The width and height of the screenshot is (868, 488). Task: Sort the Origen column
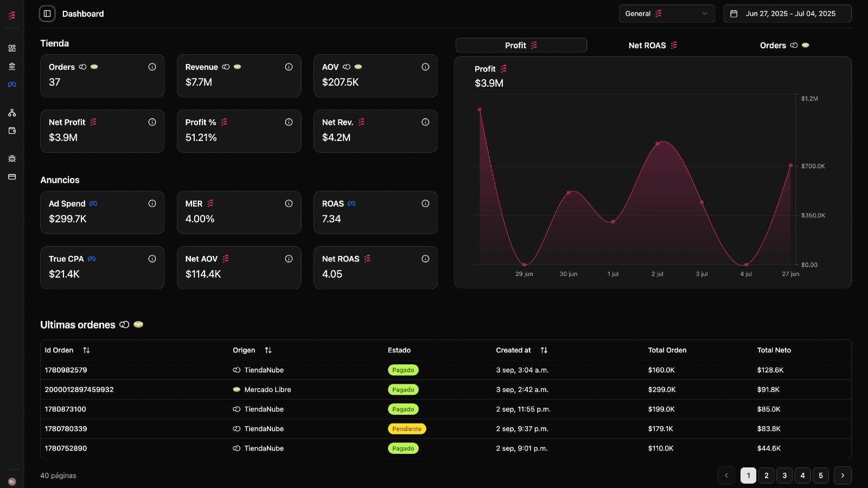point(268,350)
